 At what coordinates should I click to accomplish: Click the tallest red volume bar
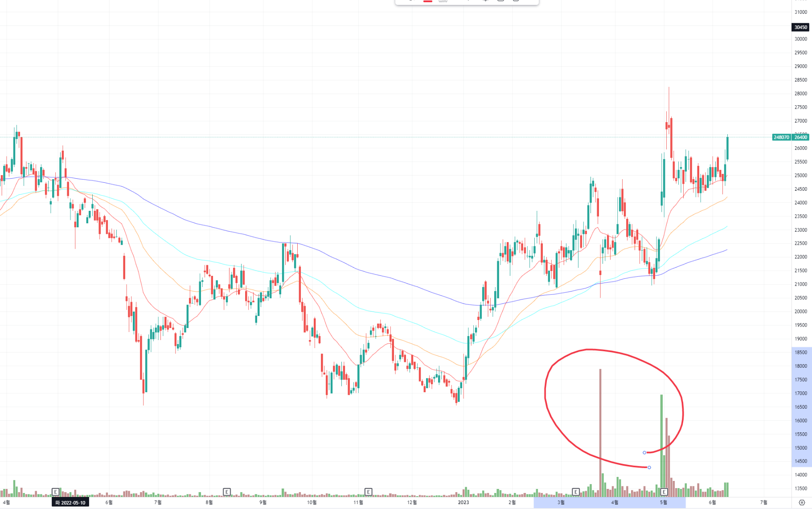coord(600,432)
